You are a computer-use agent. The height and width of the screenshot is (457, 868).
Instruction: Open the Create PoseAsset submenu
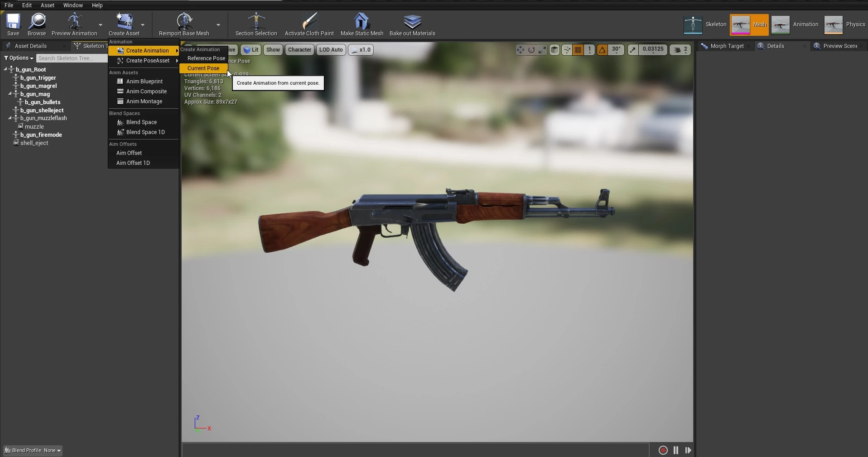(x=144, y=61)
